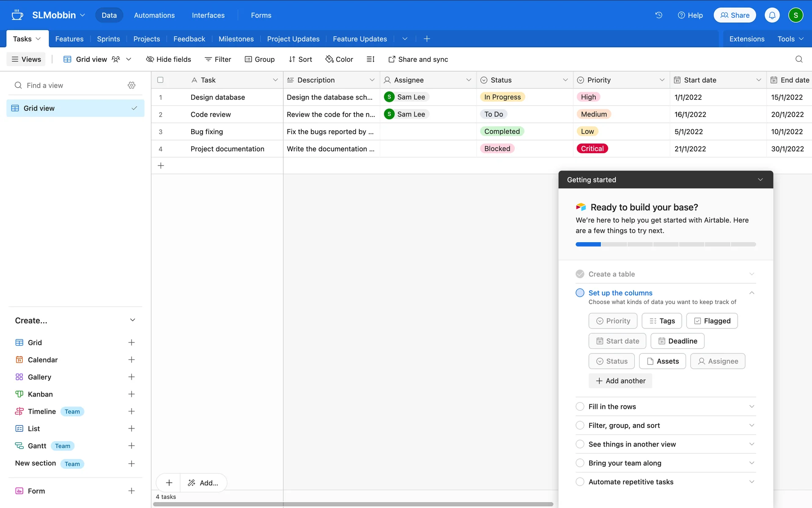Image resolution: width=812 pixels, height=508 pixels.
Task: Click plus icon to add table
Action: tap(427, 39)
